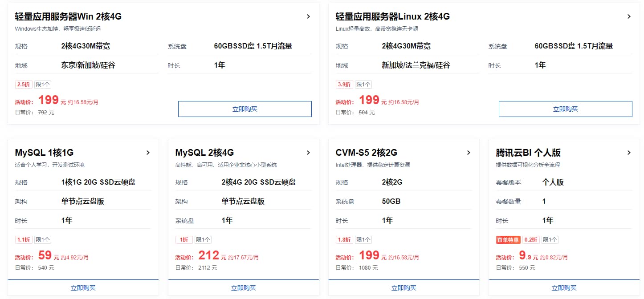Click the 限1个 tag on MySQL 2核4G

click(x=203, y=240)
